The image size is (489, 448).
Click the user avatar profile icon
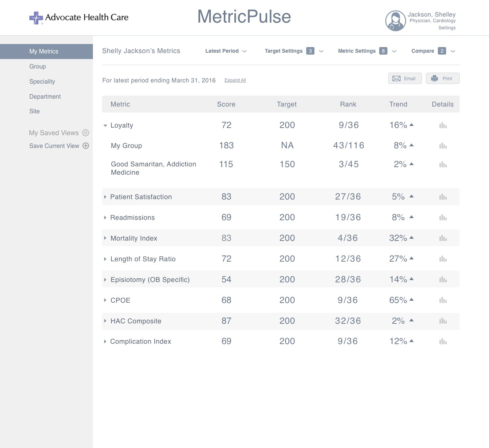[x=395, y=21]
